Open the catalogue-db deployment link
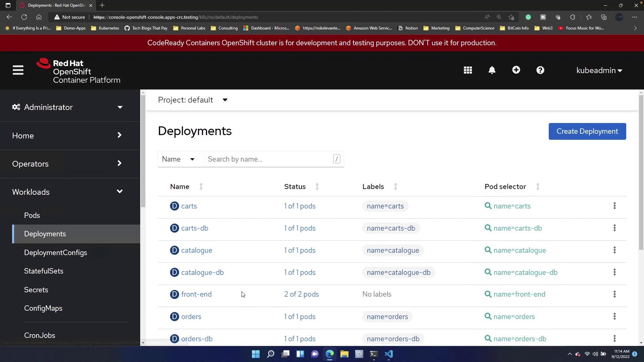The height and width of the screenshot is (362, 644). tap(202, 273)
